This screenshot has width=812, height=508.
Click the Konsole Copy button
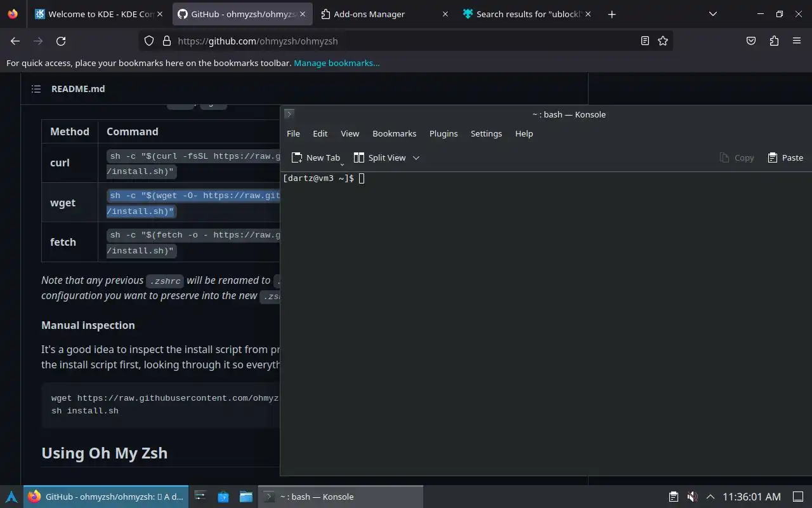coord(737,157)
